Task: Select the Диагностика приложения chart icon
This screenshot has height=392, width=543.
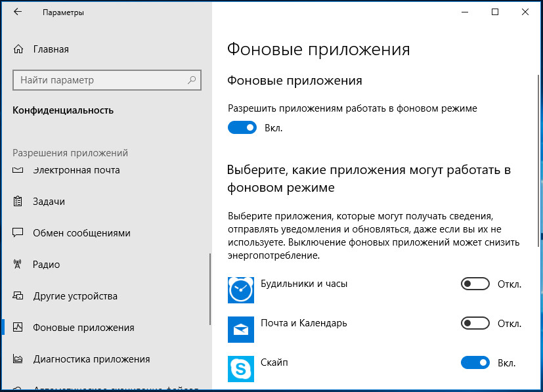Action: click(18, 359)
